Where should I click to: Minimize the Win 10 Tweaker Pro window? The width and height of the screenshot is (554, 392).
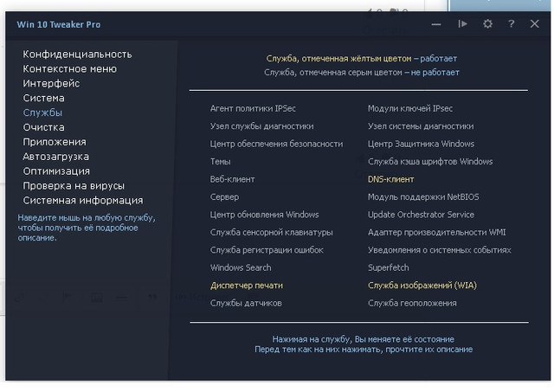[x=436, y=24]
